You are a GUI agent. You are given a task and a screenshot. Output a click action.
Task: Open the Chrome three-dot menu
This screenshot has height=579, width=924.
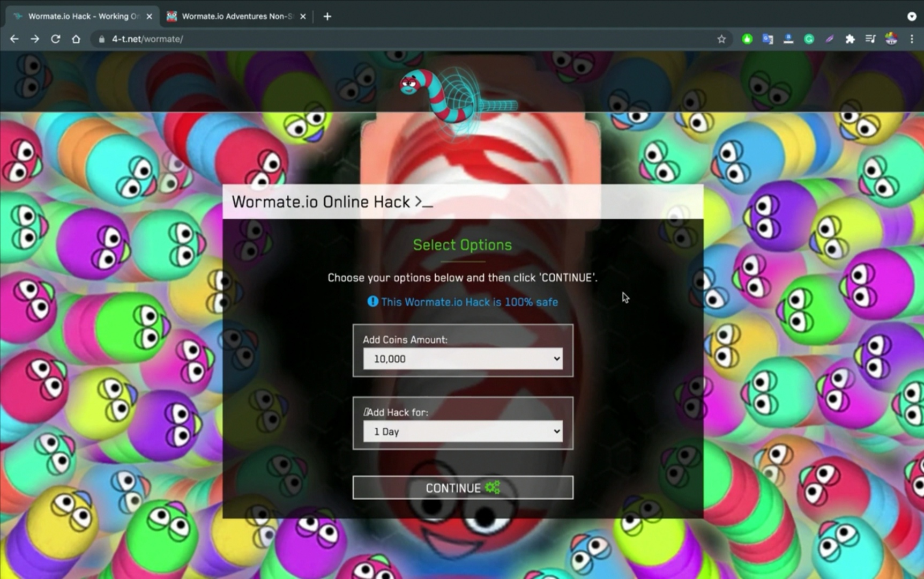click(x=912, y=39)
